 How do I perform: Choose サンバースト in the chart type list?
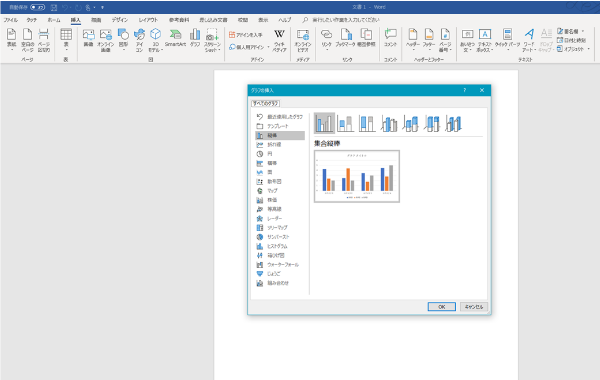280,237
